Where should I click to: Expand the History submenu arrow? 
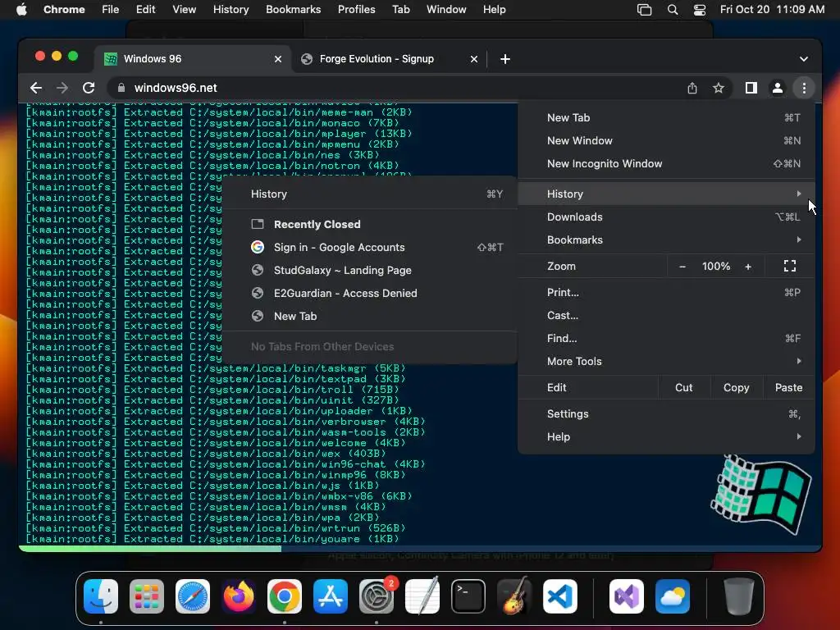(x=798, y=194)
